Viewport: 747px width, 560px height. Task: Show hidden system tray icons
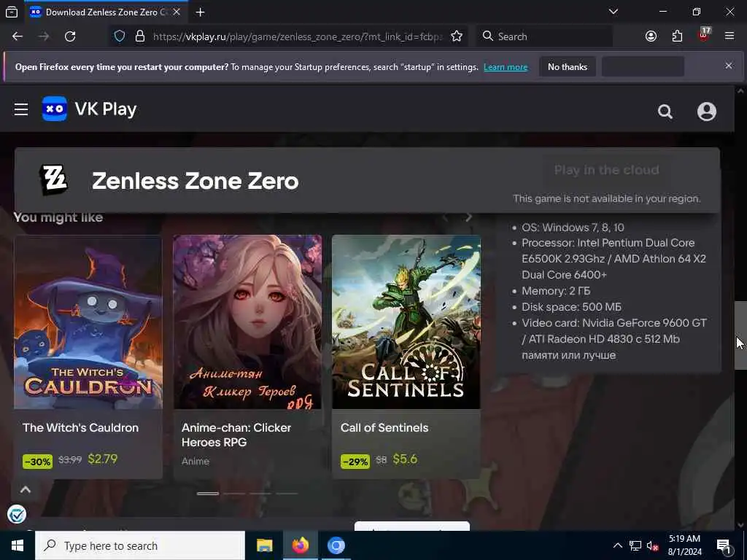617,545
